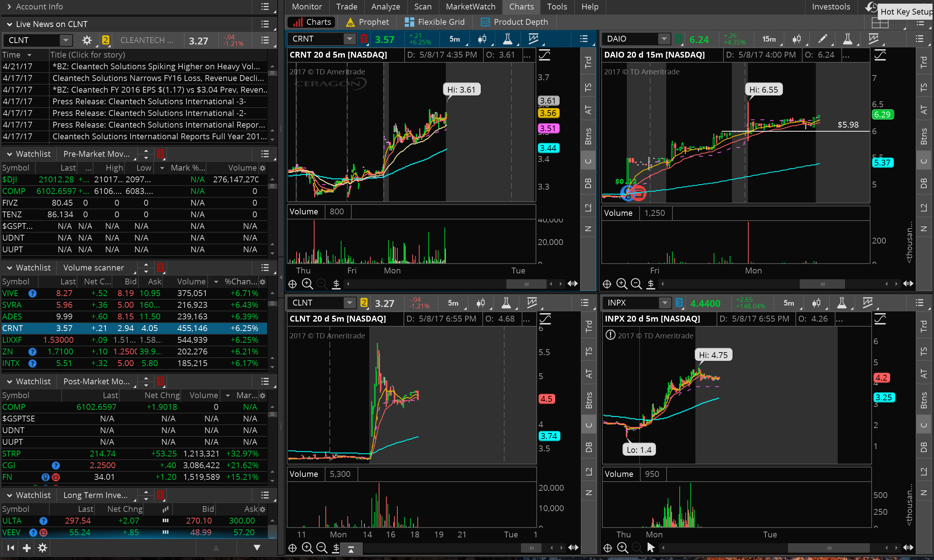
Task: Activate the crosshair tool below the CRNT chart
Action: [x=292, y=284]
